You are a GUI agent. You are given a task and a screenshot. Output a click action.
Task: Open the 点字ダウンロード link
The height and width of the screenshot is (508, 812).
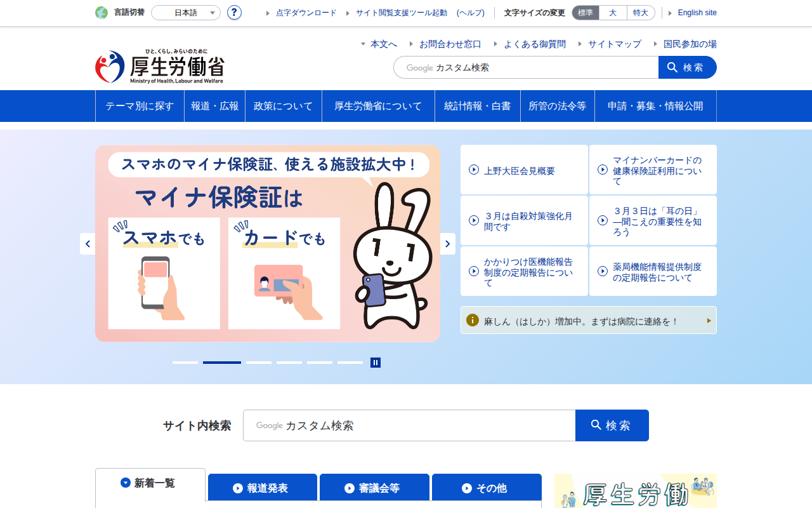(x=306, y=13)
